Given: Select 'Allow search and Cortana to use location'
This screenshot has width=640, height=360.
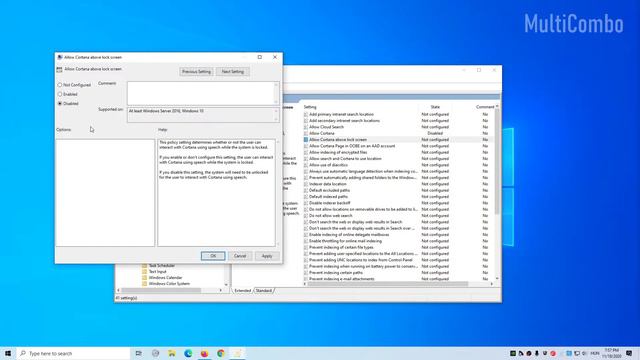Looking at the screenshot, I should [x=345, y=159].
